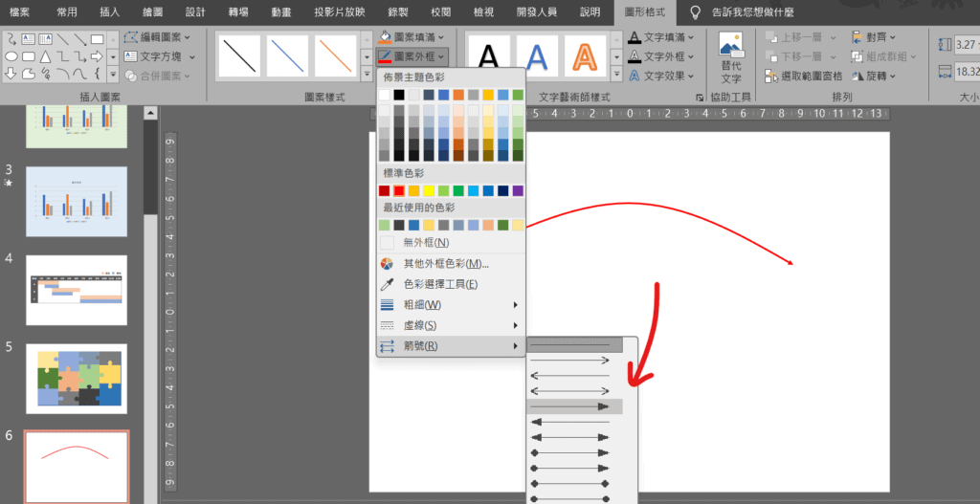
Task: Click the 選取範圍窗格 selection pane icon
Action: point(772,76)
